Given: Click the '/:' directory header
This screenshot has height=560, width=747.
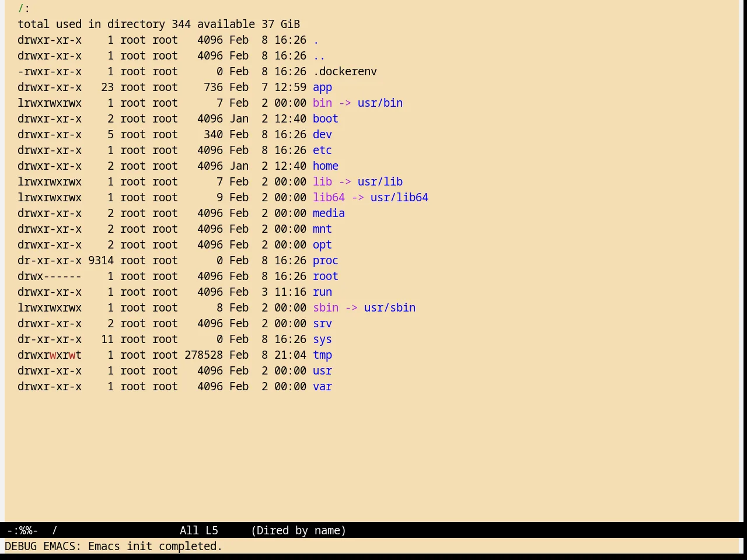Looking at the screenshot, I should [x=24, y=9].
